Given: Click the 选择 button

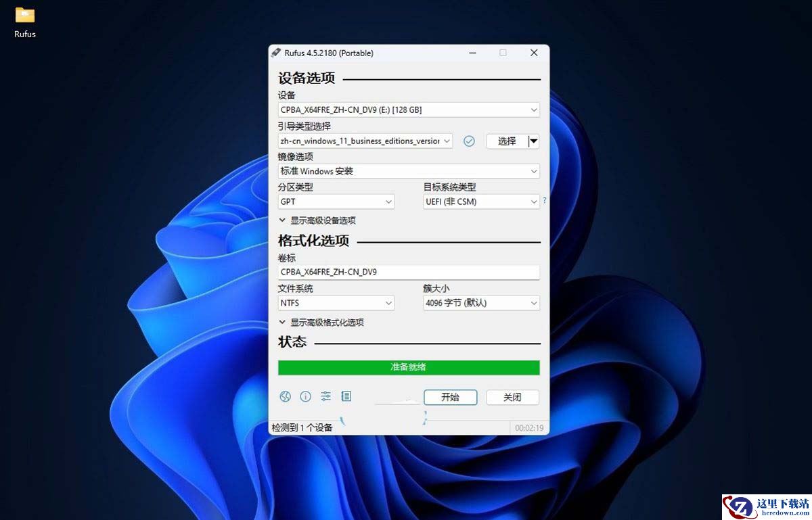Looking at the screenshot, I should [507, 141].
